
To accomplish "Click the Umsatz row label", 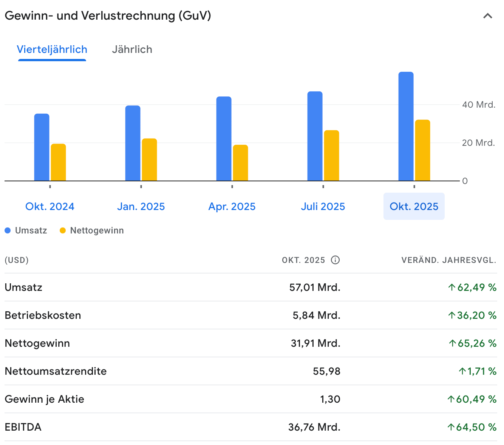I will [x=23, y=287].
